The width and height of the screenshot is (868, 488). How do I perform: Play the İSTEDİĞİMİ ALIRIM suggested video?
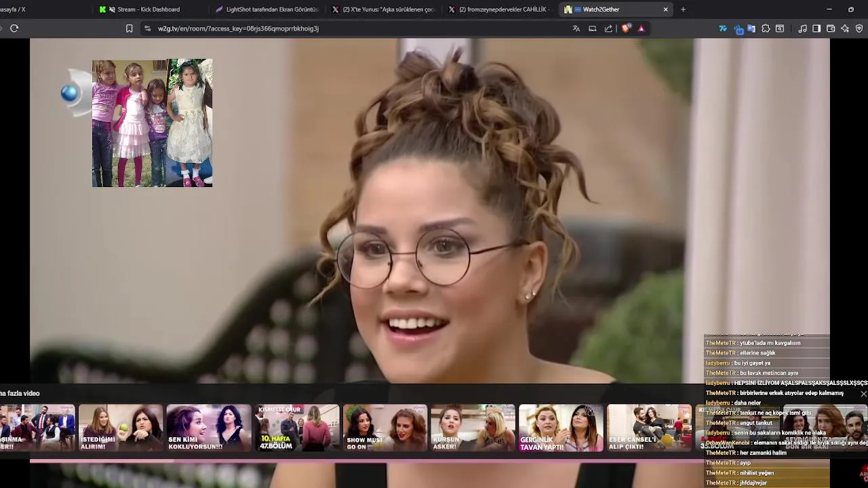click(121, 428)
